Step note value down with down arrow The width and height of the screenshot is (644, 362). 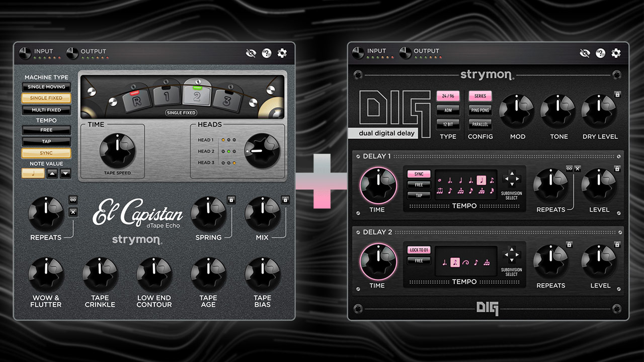pos(66,173)
